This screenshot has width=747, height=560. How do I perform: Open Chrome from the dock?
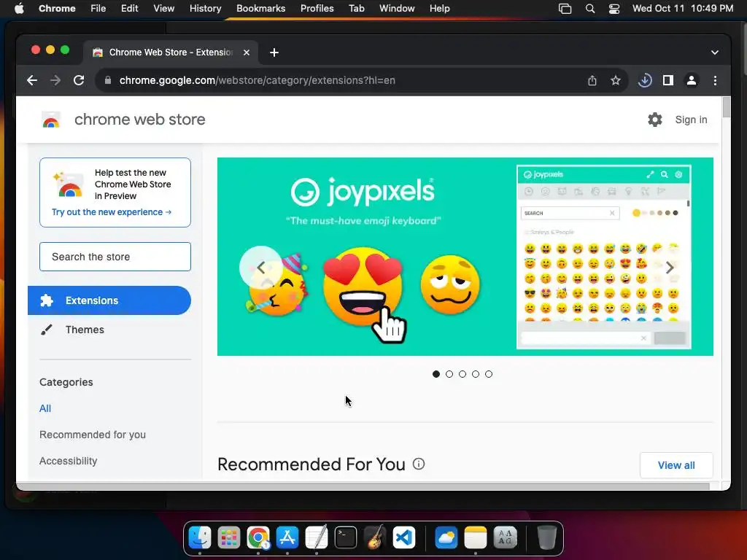[x=258, y=537]
